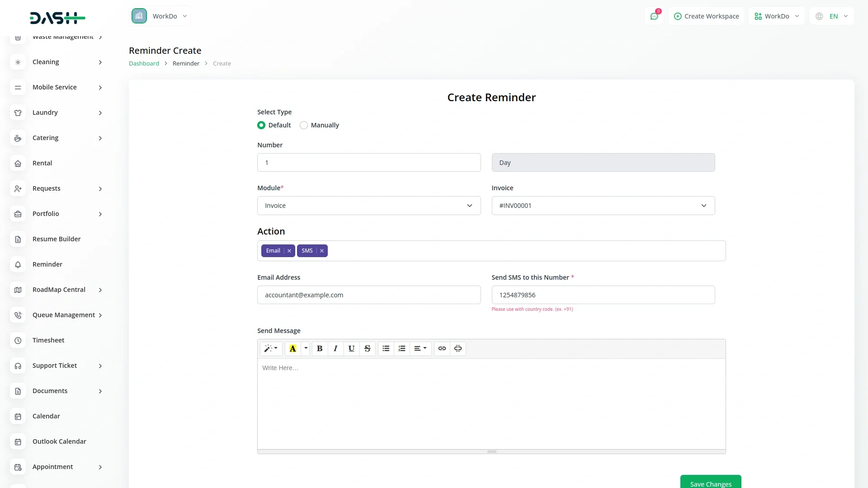Open the Module dropdown showing Invoice
The height and width of the screenshot is (488, 868).
[x=368, y=206]
